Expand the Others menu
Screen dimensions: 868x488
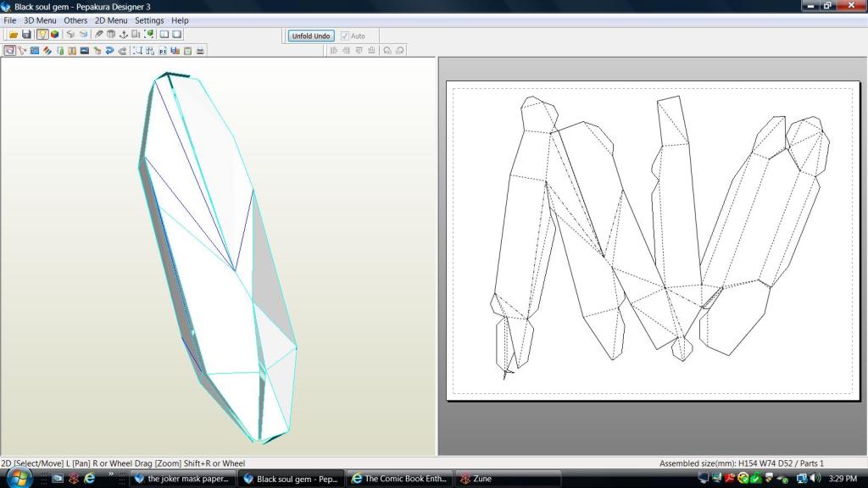click(x=75, y=20)
